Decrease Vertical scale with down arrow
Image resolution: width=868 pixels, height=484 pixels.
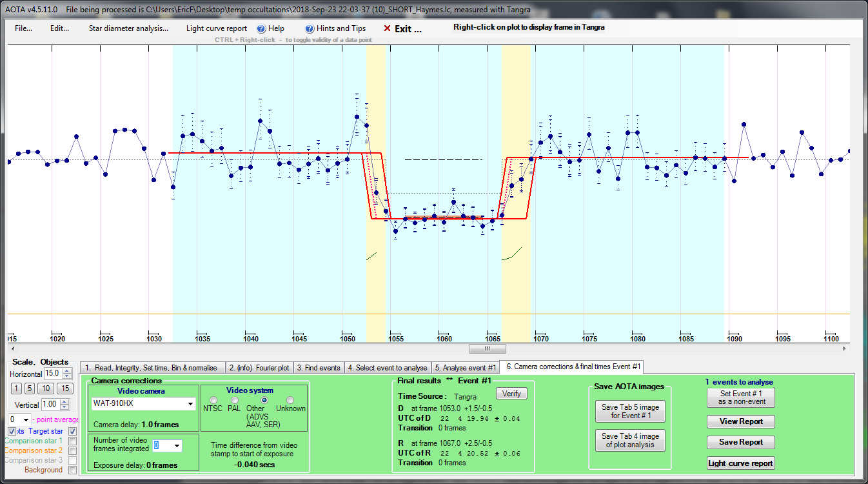(x=64, y=408)
